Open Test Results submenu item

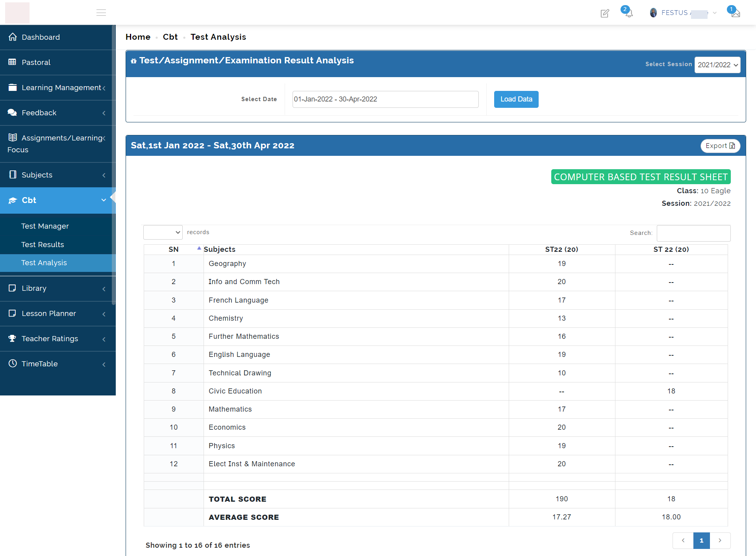[43, 244]
